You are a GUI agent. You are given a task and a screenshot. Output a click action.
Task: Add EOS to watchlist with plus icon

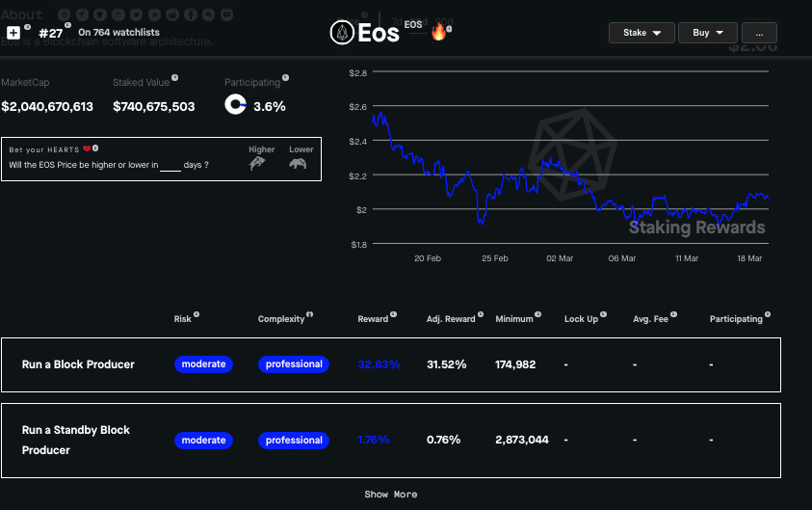pyautogui.click(x=13, y=33)
